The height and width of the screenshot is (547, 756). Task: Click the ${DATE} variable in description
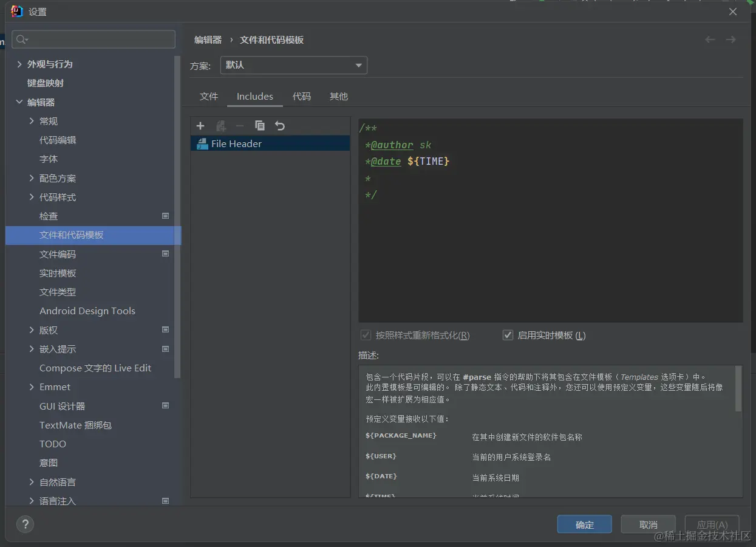coord(381,476)
